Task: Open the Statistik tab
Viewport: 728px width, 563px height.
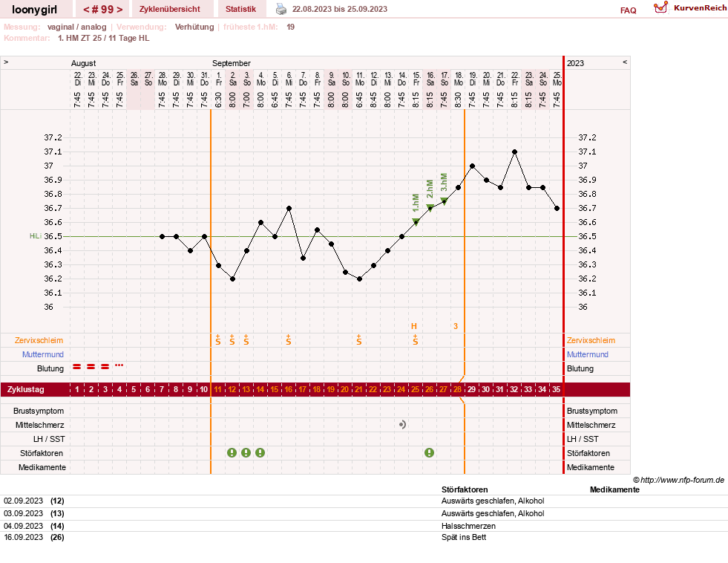Action: (240, 9)
